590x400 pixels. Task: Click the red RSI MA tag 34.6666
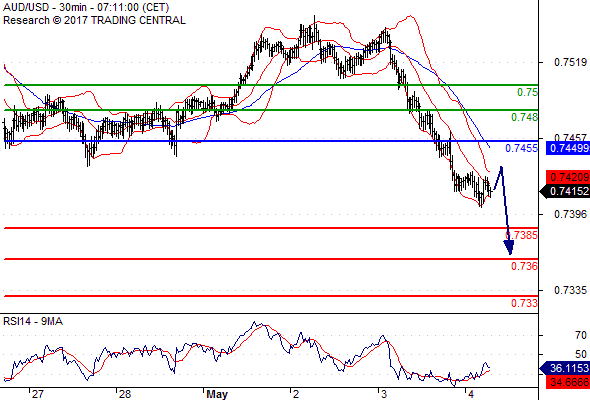pyautogui.click(x=568, y=382)
